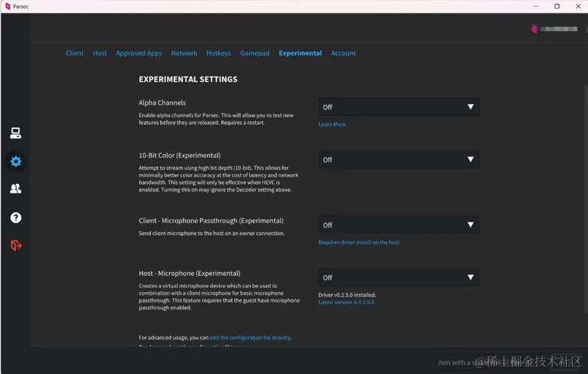Click Learn More under Alpha Channels
The image size is (588, 374).
332,124
